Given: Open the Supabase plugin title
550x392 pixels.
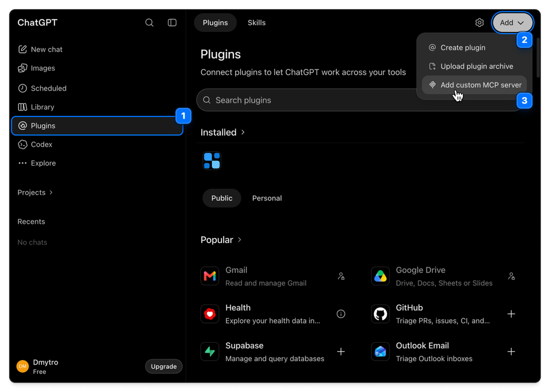Looking at the screenshot, I should click(244, 346).
